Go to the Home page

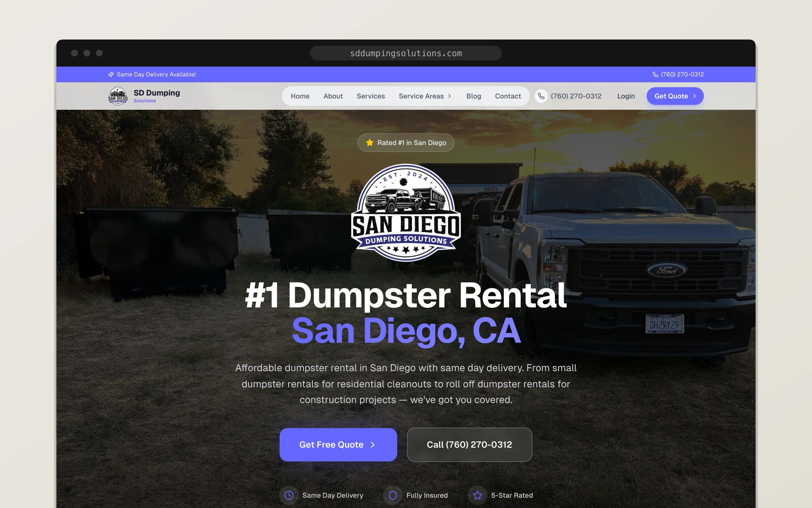(300, 96)
